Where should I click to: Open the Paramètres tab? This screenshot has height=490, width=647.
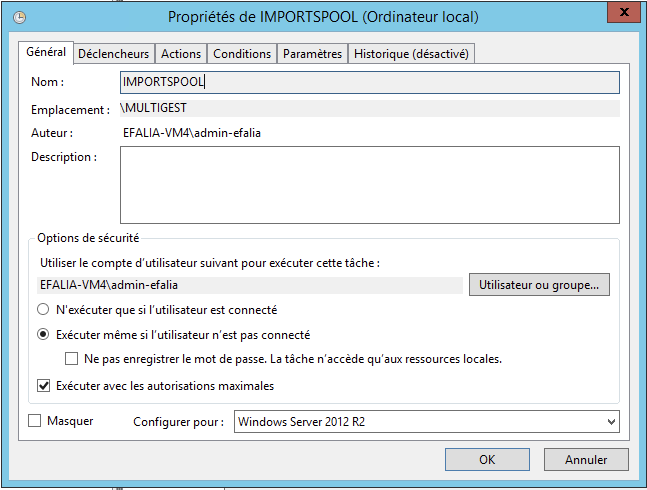[x=312, y=54]
